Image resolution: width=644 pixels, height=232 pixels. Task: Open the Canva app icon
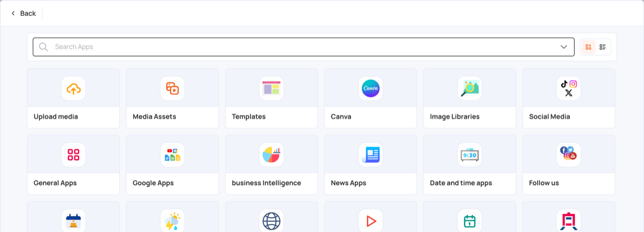[x=371, y=88]
